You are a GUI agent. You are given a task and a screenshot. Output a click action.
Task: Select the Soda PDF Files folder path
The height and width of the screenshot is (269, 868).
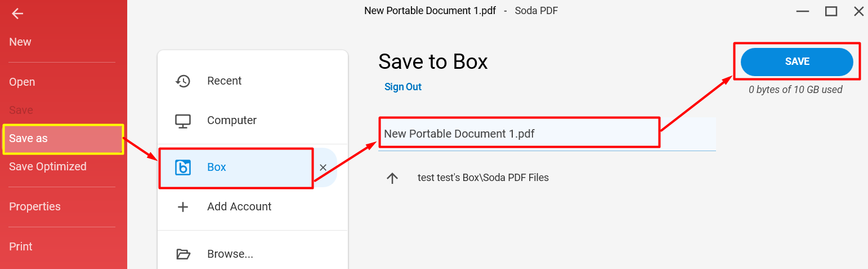[x=483, y=178]
